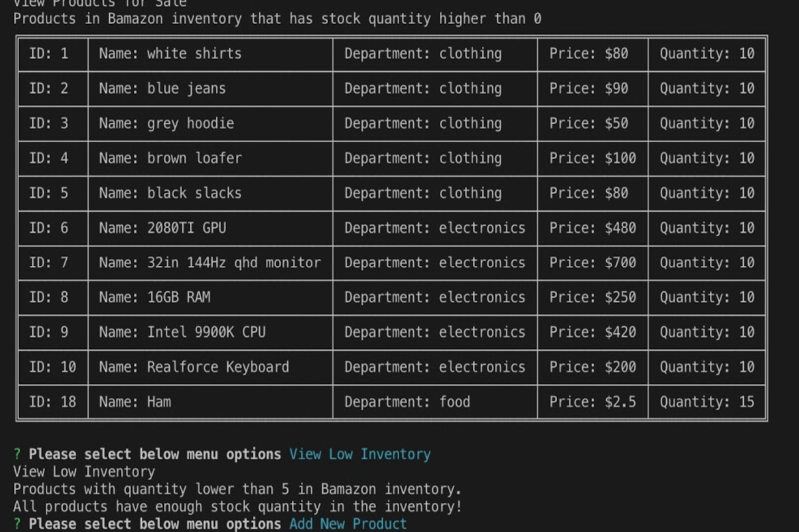This screenshot has width=799, height=532.
Task: Click the 'Add New Product' menu selection
Action: (348, 524)
